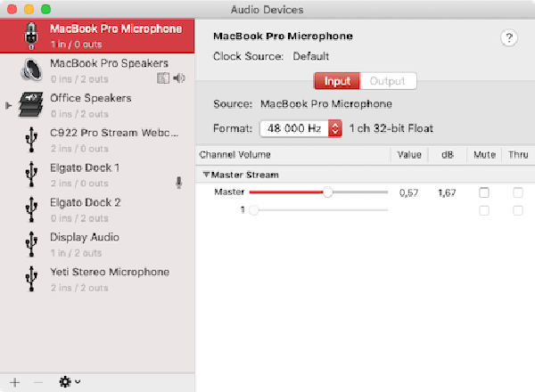Image resolution: width=535 pixels, height=392 pixels.
Task: Click the system alerts badge on MacBook Pro Speakers
Action: click(163, 78)
